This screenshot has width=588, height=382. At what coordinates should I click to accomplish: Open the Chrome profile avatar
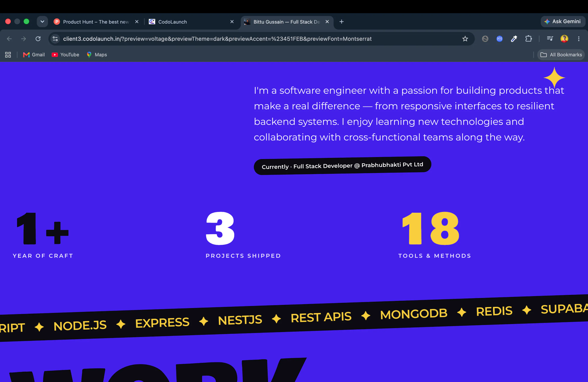coord(564,39)
